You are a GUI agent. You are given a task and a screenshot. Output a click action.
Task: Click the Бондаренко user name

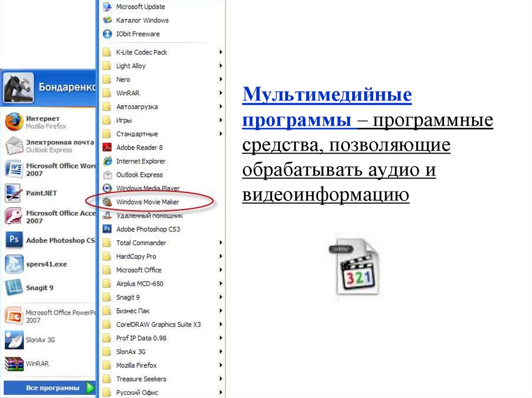[67, 87]
